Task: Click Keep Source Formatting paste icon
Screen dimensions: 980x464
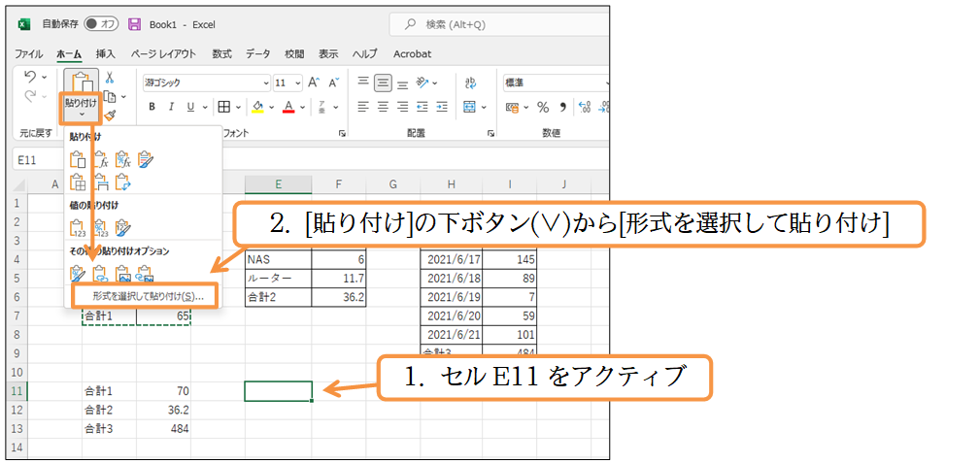Action: (x=146, y=159)
